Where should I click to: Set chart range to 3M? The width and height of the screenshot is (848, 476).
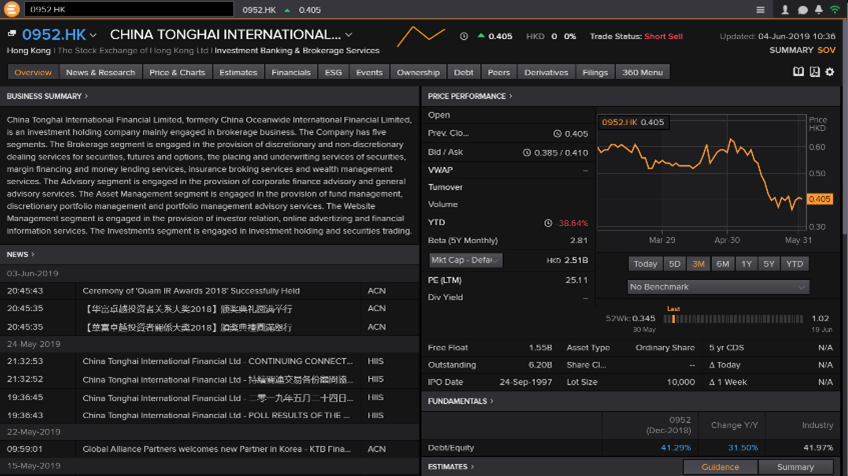(698, 264)
